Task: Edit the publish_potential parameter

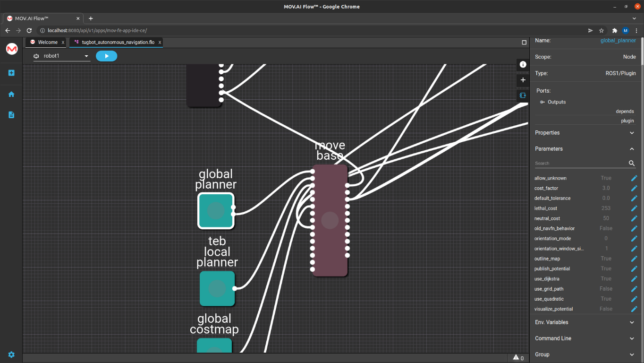Action: (634, 268)
